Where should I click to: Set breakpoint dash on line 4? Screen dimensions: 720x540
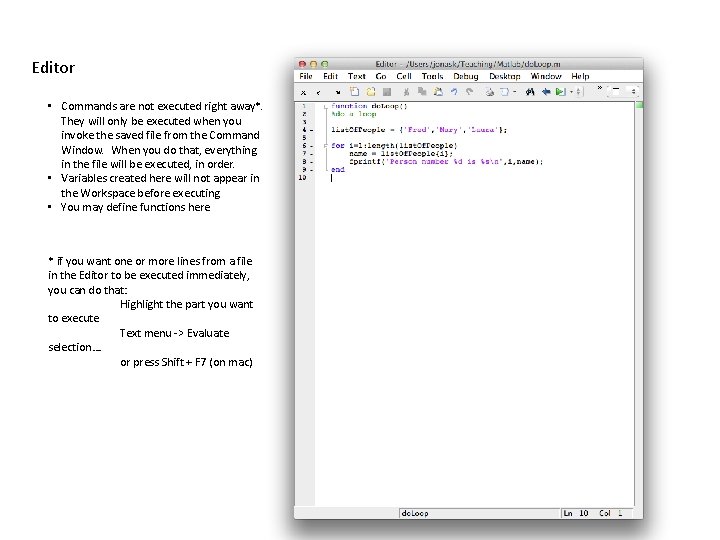click(x=312, y=130)
